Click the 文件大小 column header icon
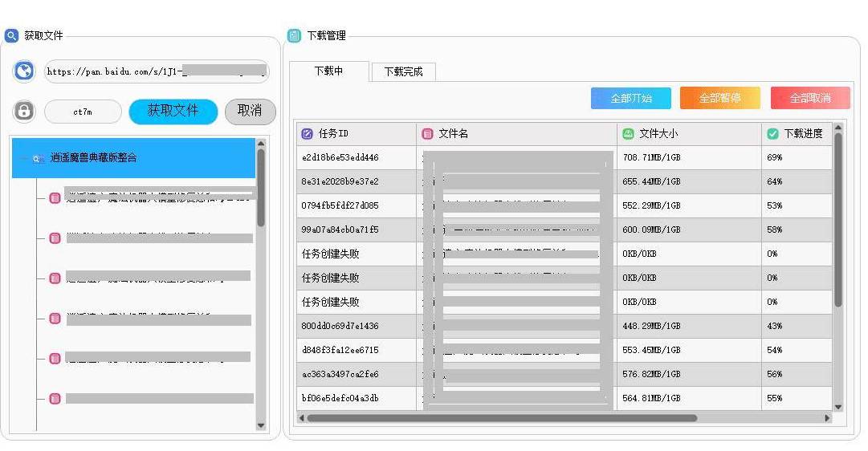This screenshot has width=868, height=451. [628, 133]
